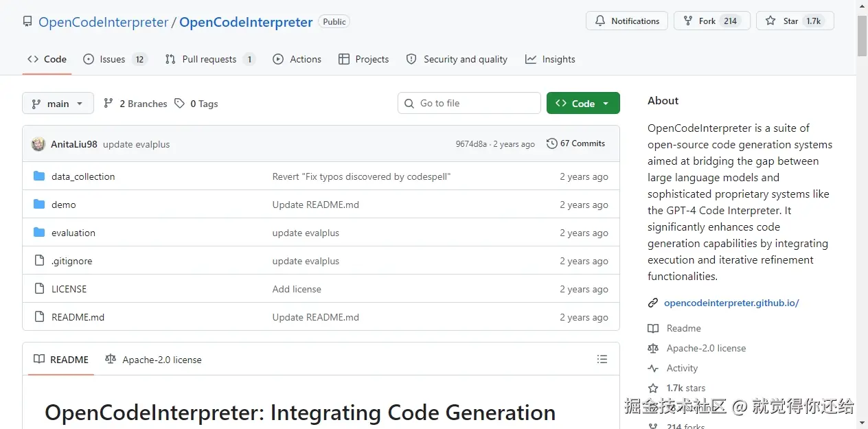Image resolution: width=868 pixels, height=429 pixels.
Task: Open the Security and quality tab
Action: pos(457,59)
